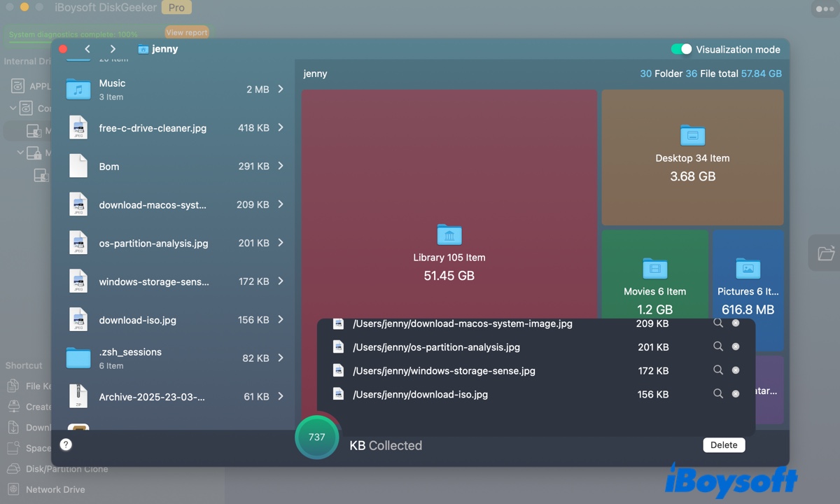
Task: Expand the .zsh_sessions row chevron
Action: coord(281,358)
